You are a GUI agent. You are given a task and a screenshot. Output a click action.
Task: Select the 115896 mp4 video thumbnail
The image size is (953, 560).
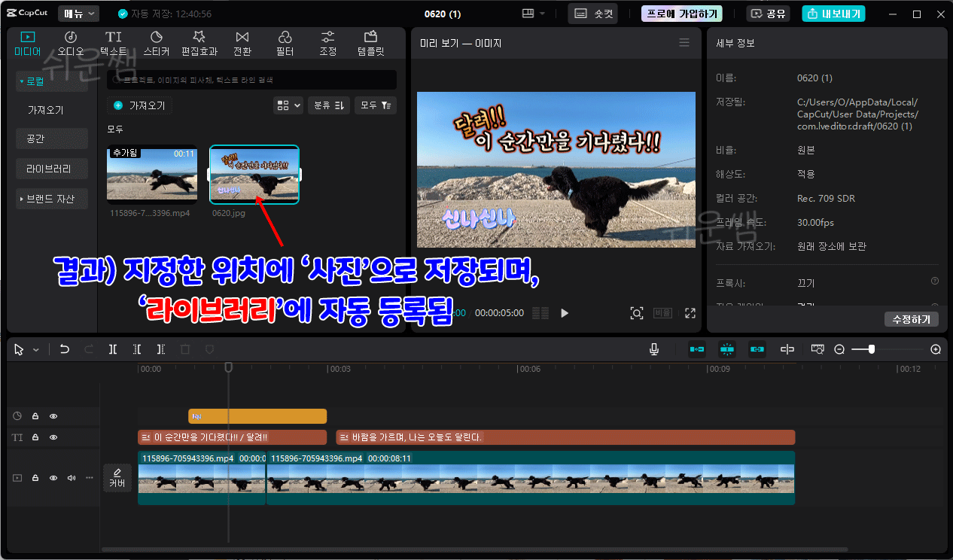pos(152,175)
